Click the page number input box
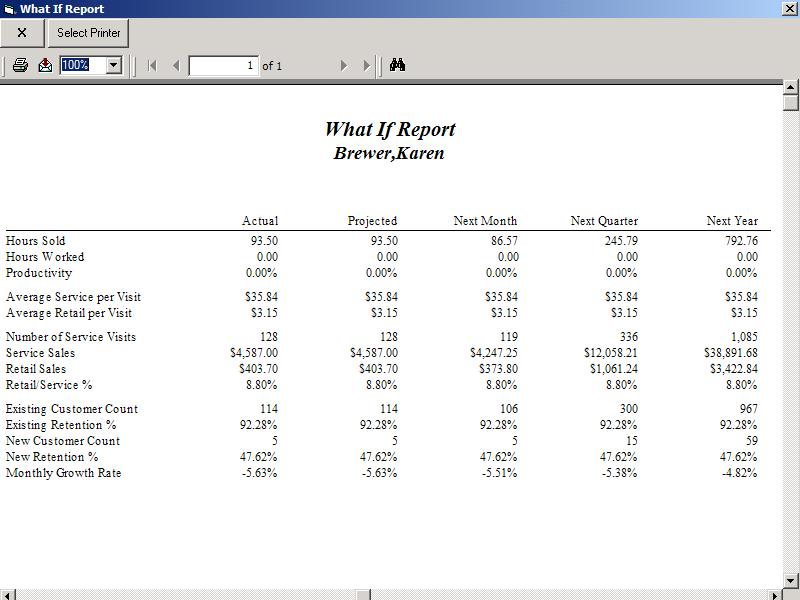The width and height of the screenshot is (800, 600). coord(223,65)
